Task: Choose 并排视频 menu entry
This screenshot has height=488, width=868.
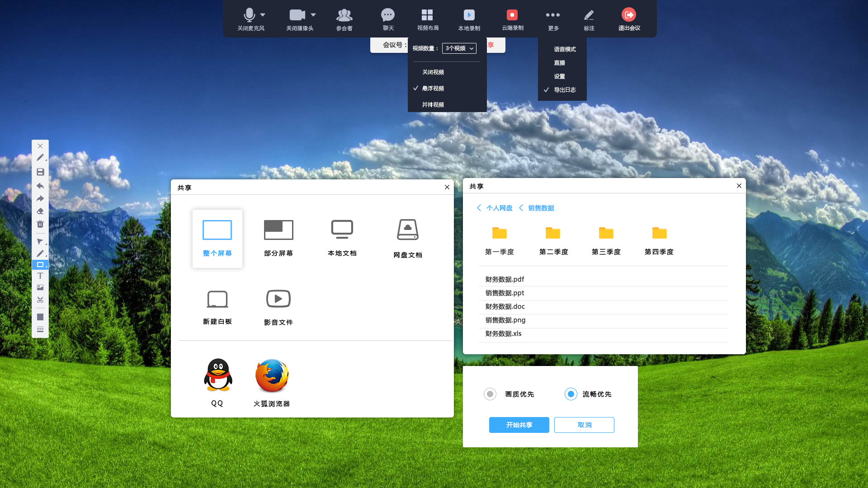Action: [433, 104]
